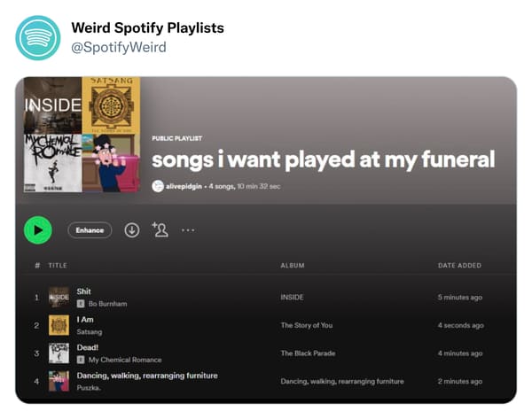The image size is (532, 419).
Task: Click the invite collaborator person icon
Action: 160,229
